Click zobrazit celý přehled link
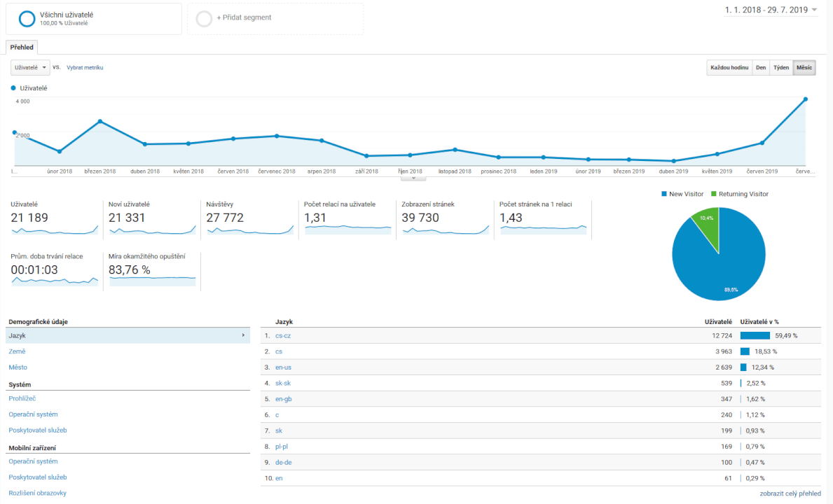The height and width of the screenshot is (504, 833). pos(790,493)
